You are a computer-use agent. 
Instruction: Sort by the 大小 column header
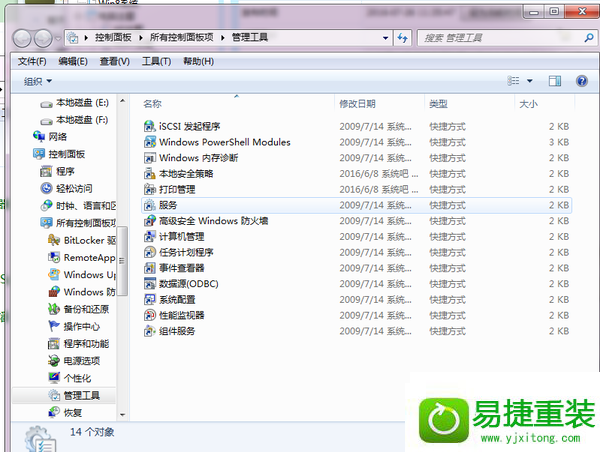[528, 104]
